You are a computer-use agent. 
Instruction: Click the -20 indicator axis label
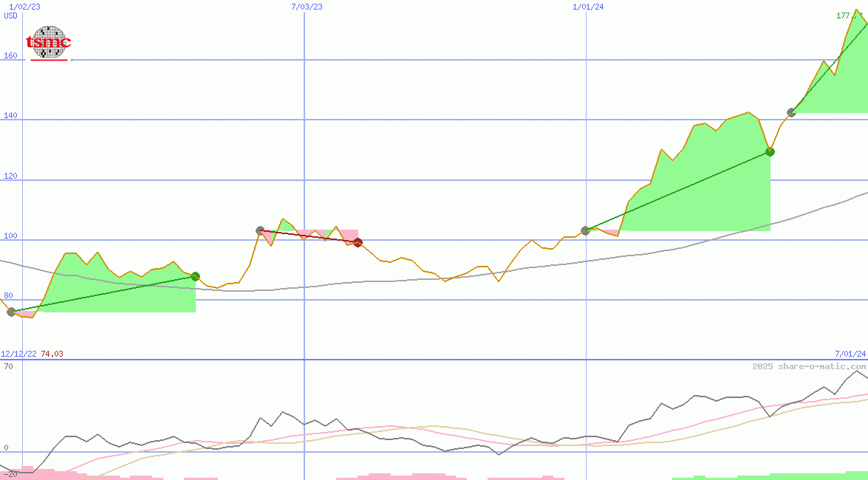tap(9, 473)
